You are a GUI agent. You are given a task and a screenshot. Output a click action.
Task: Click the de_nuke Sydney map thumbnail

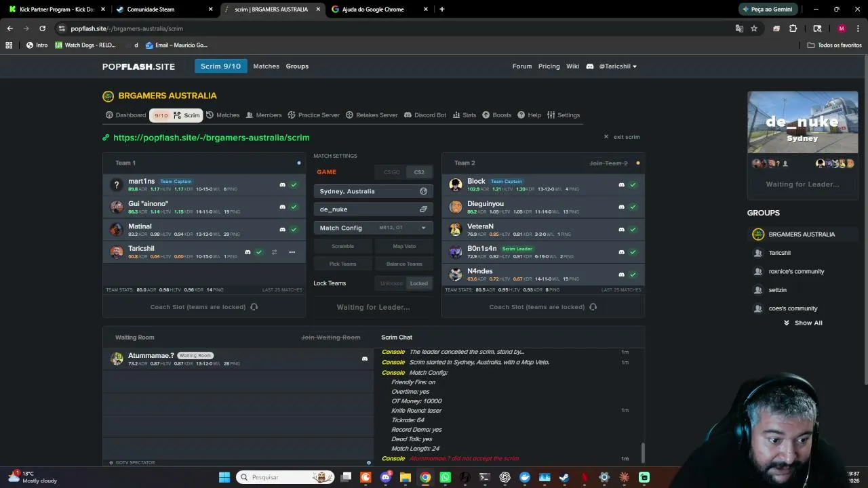pos(803,122)
